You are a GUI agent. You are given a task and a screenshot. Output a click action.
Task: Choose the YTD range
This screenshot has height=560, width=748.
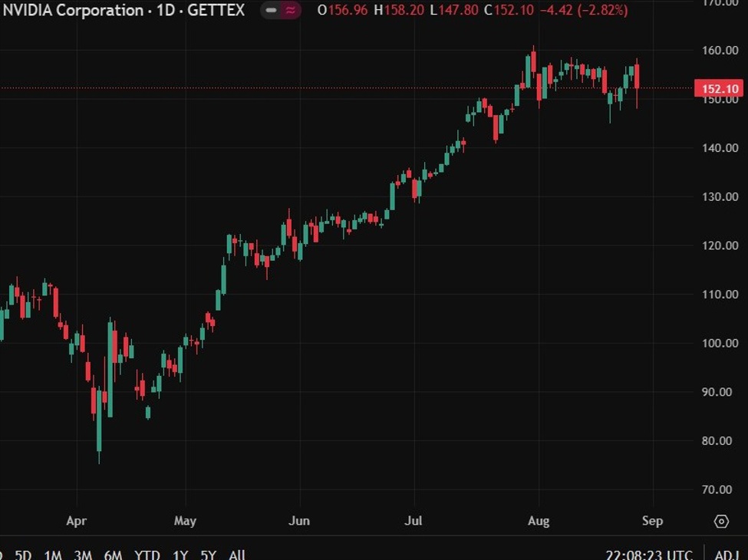coord(147,555)
